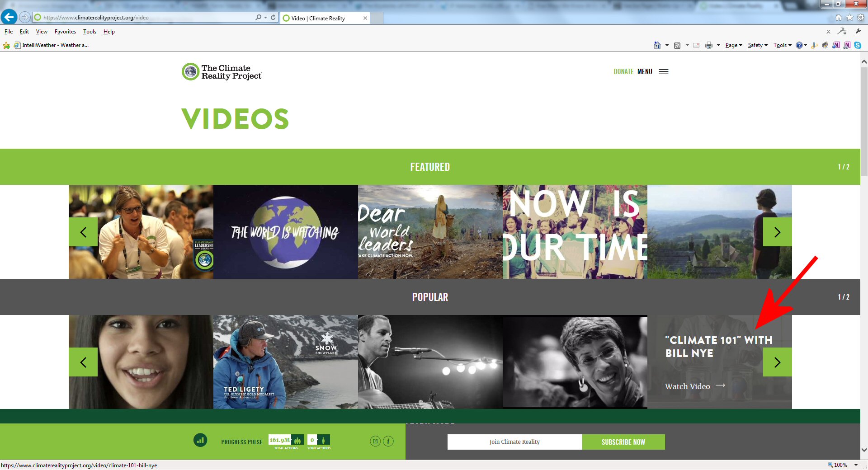Click the Skype icon in command bar
Screen dimensions: 868x470
[x=858, y=45]
